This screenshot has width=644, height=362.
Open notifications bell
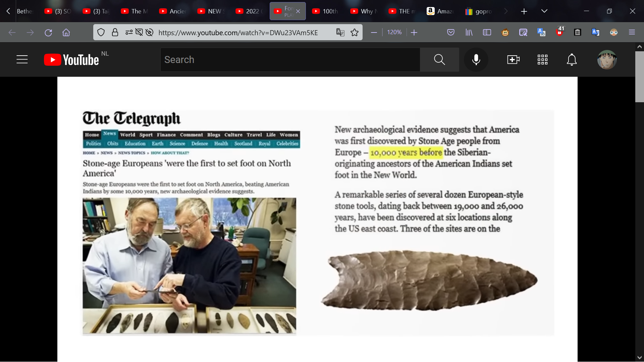[x=572, y=60]
